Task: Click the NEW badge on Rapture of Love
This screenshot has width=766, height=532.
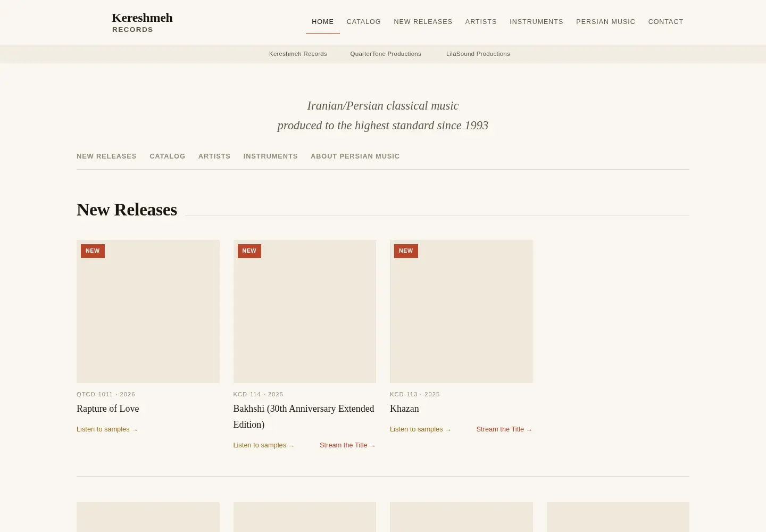Action: [93, 251]
